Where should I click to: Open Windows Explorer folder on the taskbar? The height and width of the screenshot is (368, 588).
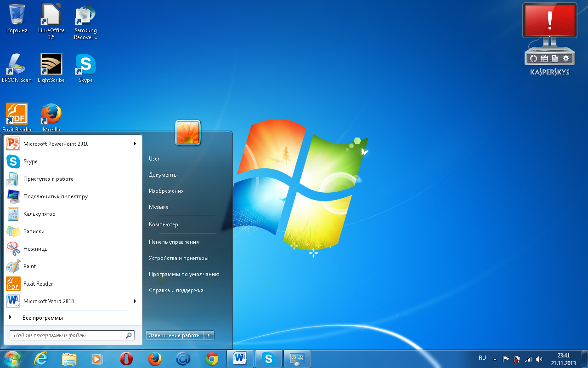[x=69, y=359]
